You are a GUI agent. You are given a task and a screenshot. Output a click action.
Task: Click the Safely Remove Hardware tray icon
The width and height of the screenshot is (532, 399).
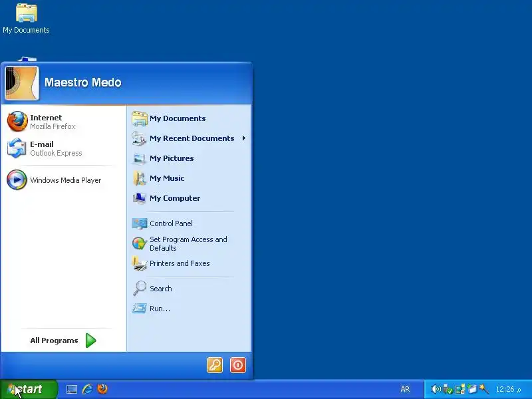click(x=448, y=389)
